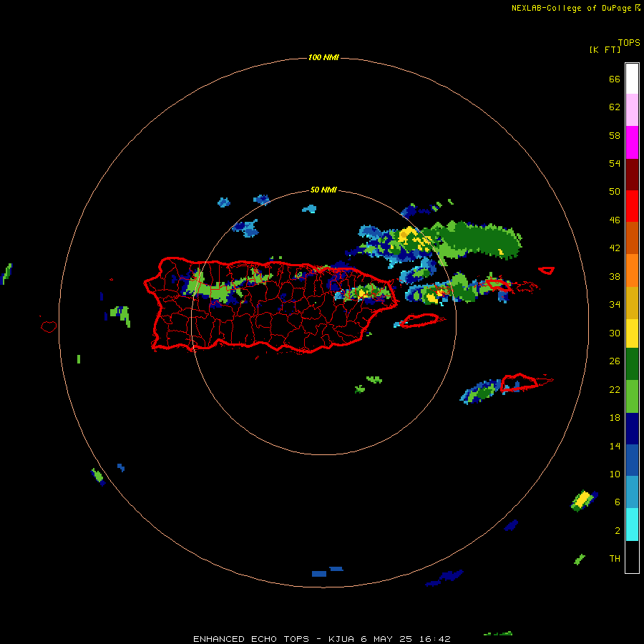Click the legend value "34"
This screenshot has width=644, height=644.
615,305
